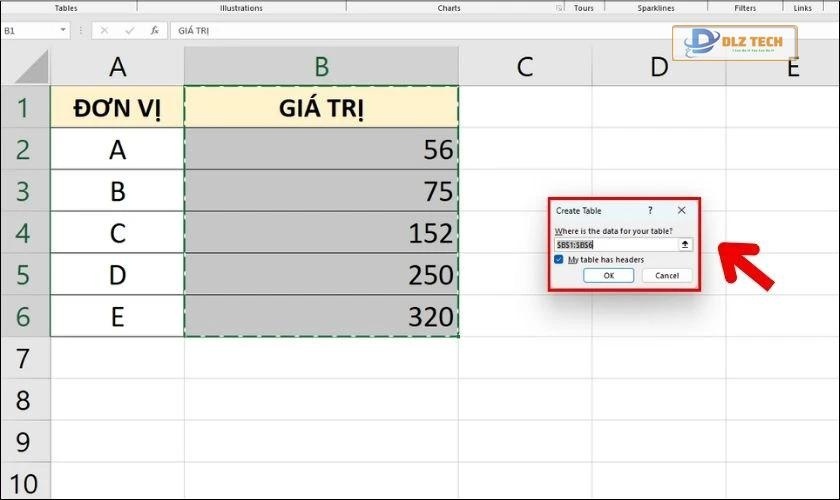Click the Name Box showing B1
The width and height of the screenshot is (840, 500).
pyautogui.click(x=28, y=31)
